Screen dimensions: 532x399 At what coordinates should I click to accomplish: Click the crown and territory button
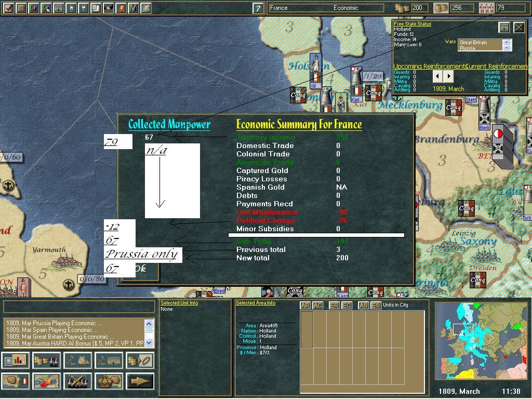tap(109, 381)
